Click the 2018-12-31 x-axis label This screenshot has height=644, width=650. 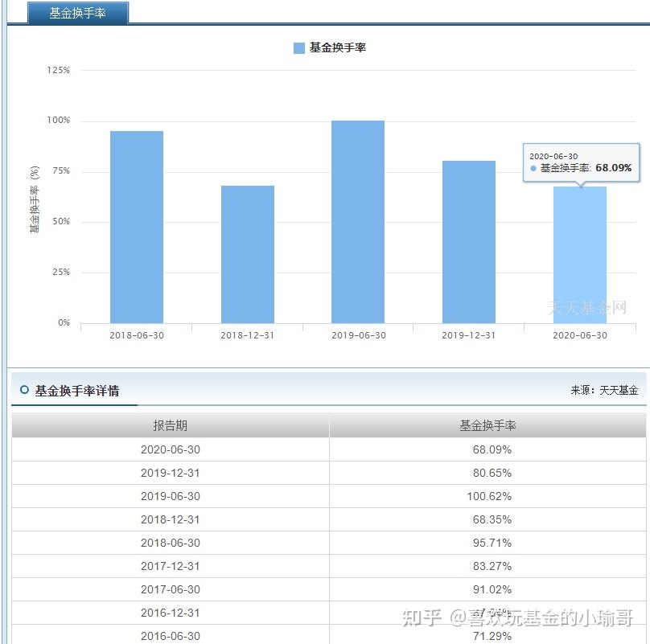click(x=248, y=335)
